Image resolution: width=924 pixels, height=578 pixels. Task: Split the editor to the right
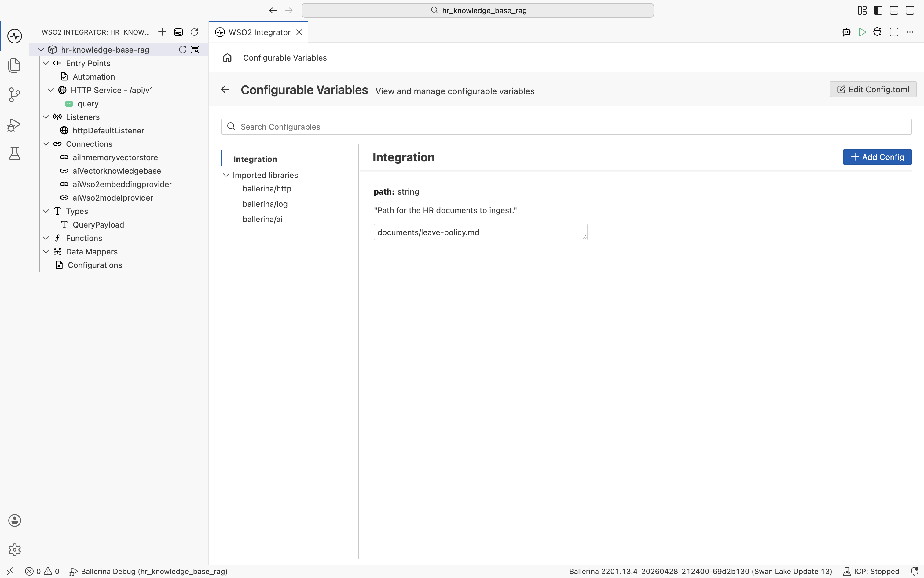(894, 32)
